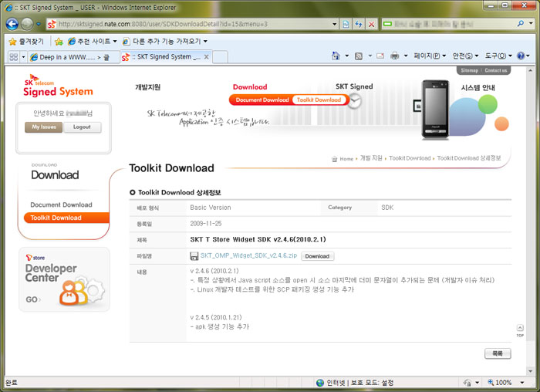Click the TOP scroll-to-top icon
Screen dimensions: 540x392
[520, 330]
